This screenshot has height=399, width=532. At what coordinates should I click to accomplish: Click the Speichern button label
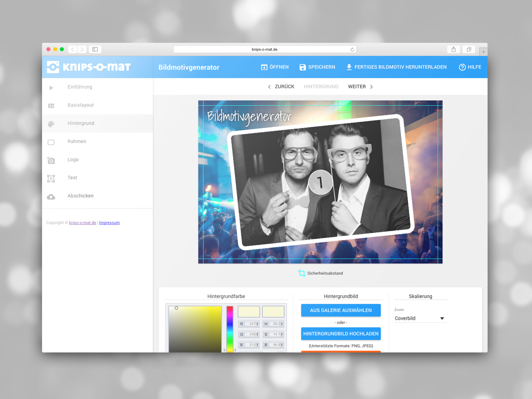[x=322, y=67]
